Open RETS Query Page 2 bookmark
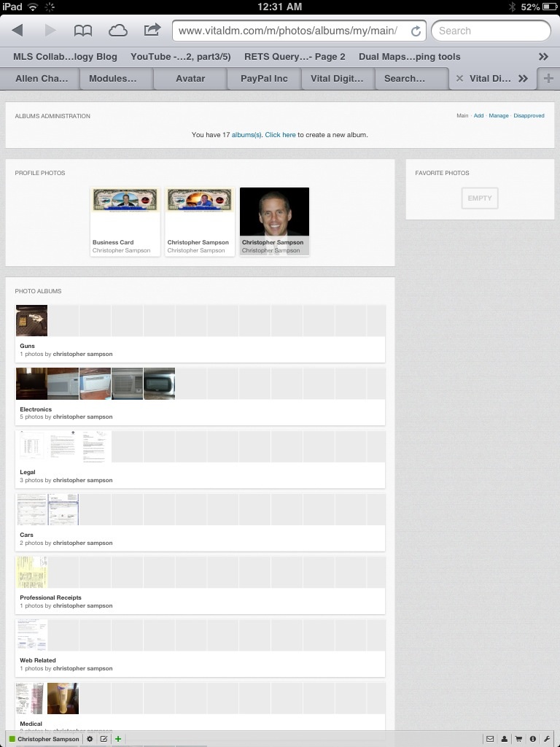Viewport: 560px width, 747px height. pos(295,57)
